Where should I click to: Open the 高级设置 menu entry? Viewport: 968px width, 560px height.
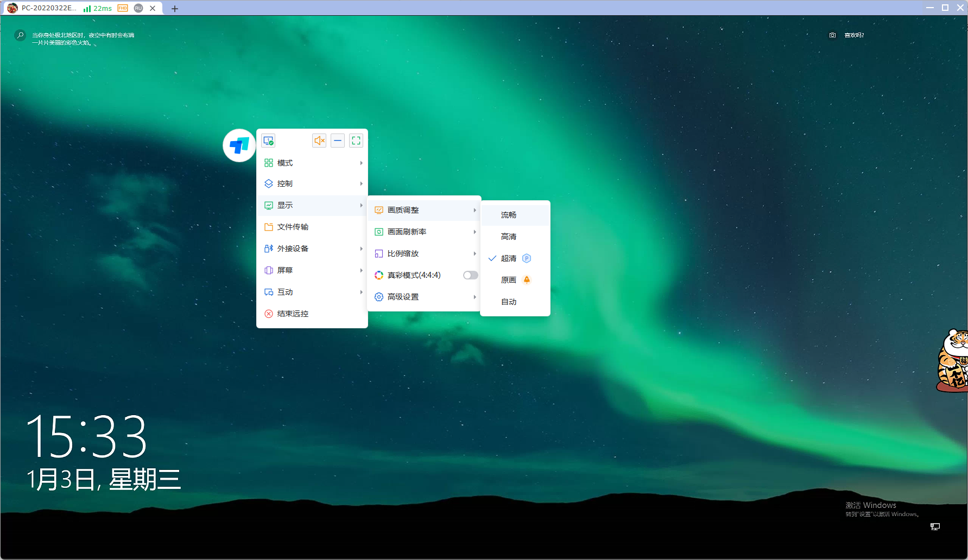(x=424, y=297)
